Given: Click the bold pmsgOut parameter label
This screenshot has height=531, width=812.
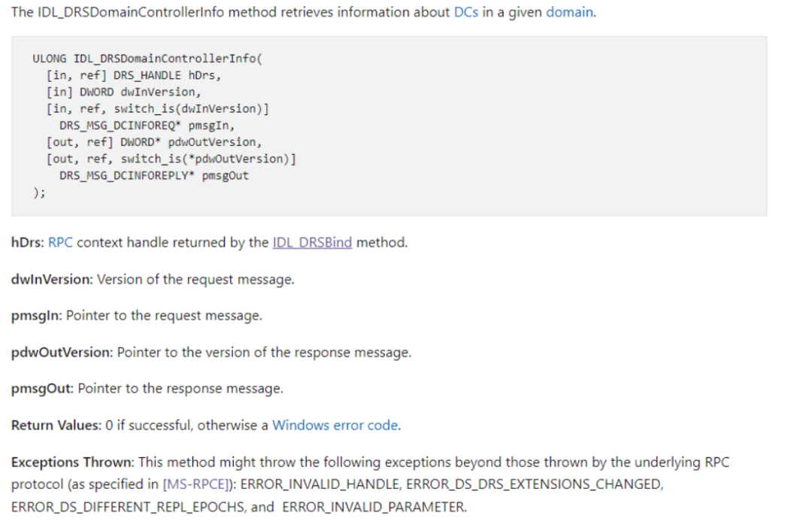Looking at the screenshot, I should coord(43,388).
